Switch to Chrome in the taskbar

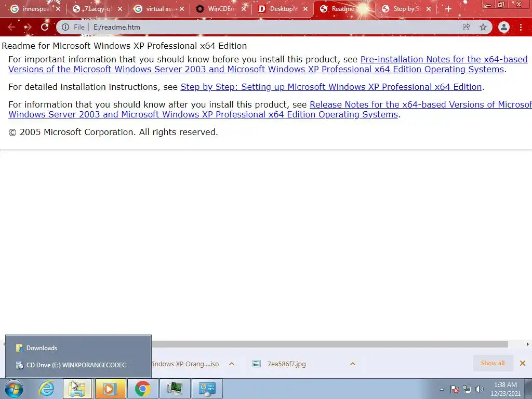[x=142, y=389]
